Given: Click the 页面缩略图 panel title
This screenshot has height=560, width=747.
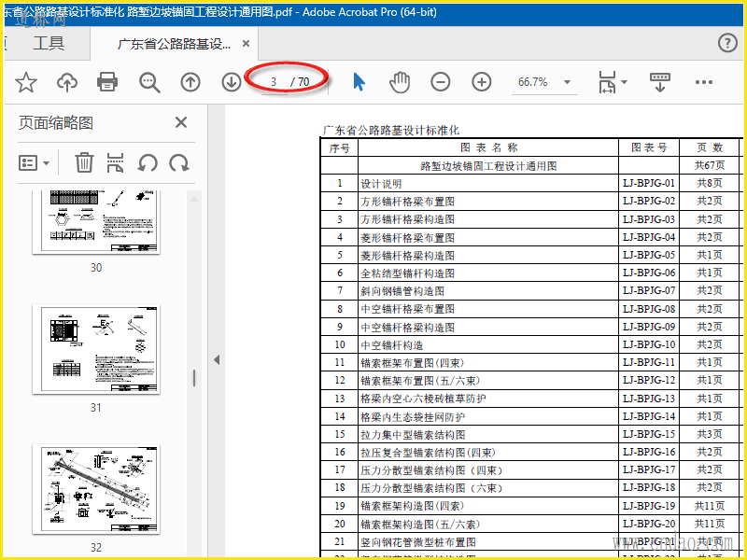Looking at the screenshot, I should (x=56, y=123).
